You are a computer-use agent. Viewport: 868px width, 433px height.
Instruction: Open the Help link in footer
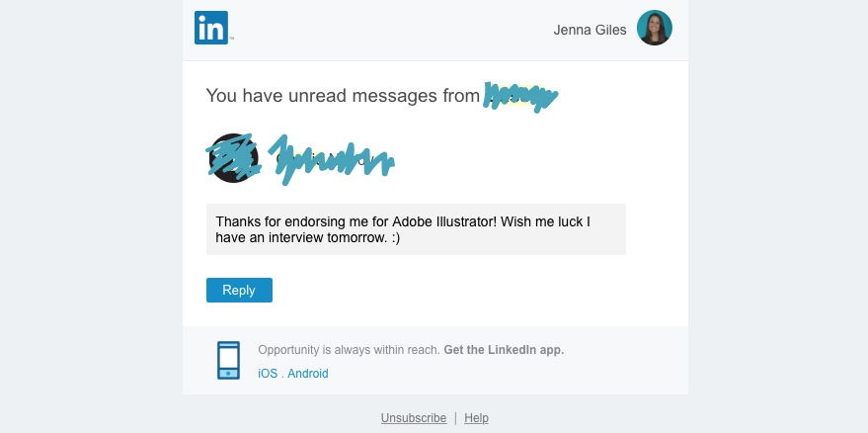476,418
